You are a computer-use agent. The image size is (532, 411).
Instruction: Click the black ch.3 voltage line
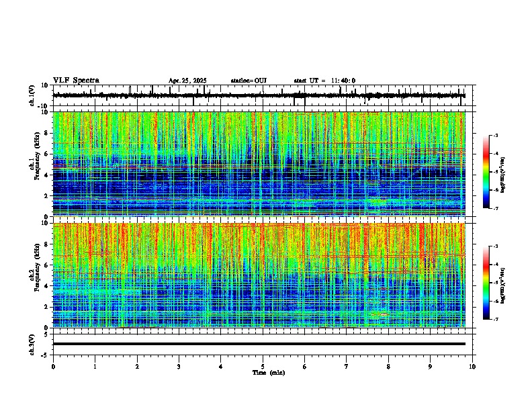point(259,344)
